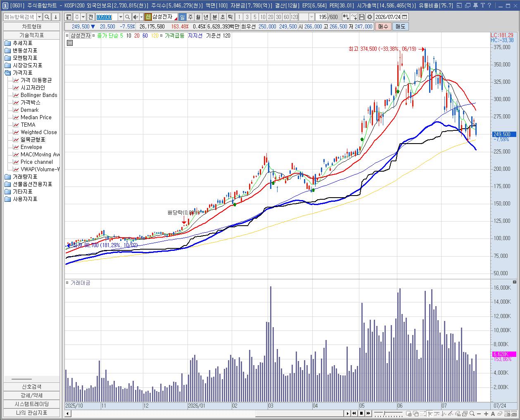Click the 전 button in the toolbar
The height and width of the screenshot is (420, 520).
90,17
